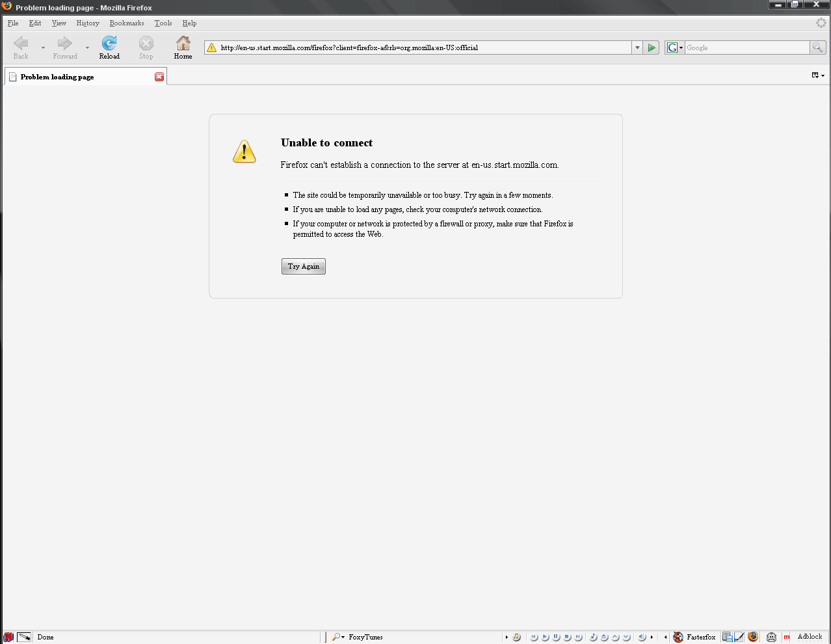Open the FoxyTunes search dropdown
The height and width of the screenshot is (644, 831).
pos(338,637)
